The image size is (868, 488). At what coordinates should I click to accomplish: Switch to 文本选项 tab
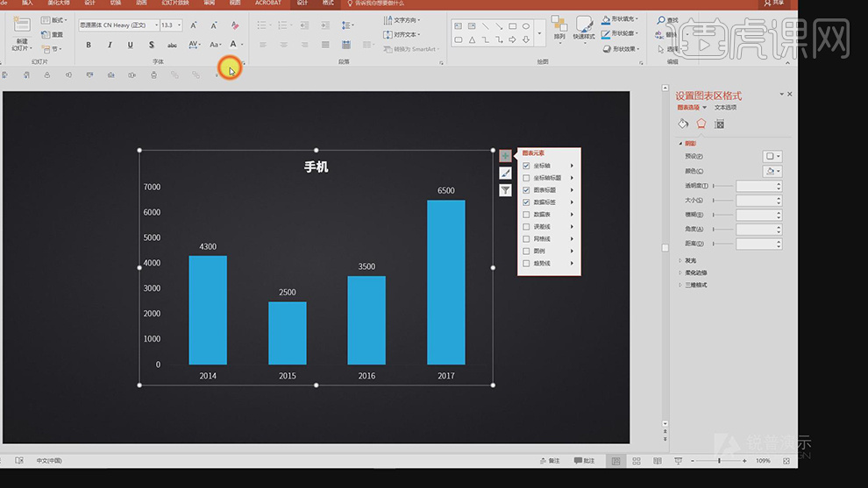(x=725, y=108)
